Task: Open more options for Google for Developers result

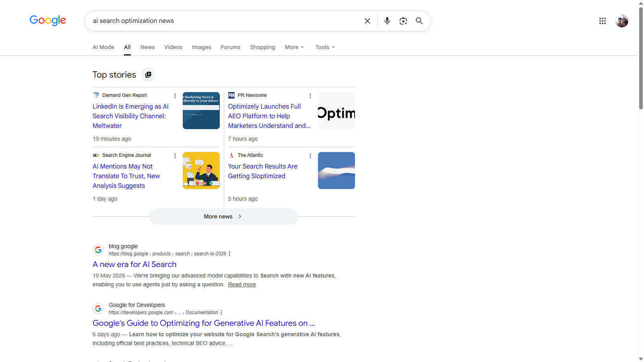Action: [221, 313]
